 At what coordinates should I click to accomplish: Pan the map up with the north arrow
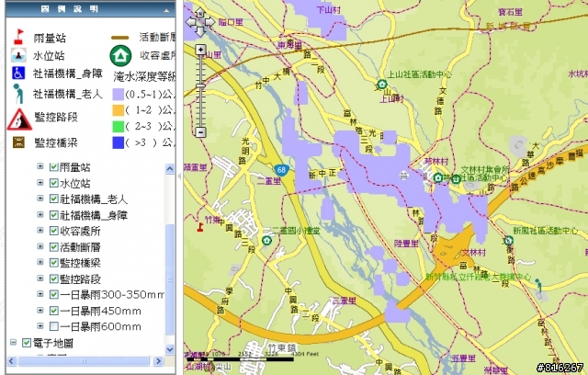pyautogui.click(x=200, y=12)
